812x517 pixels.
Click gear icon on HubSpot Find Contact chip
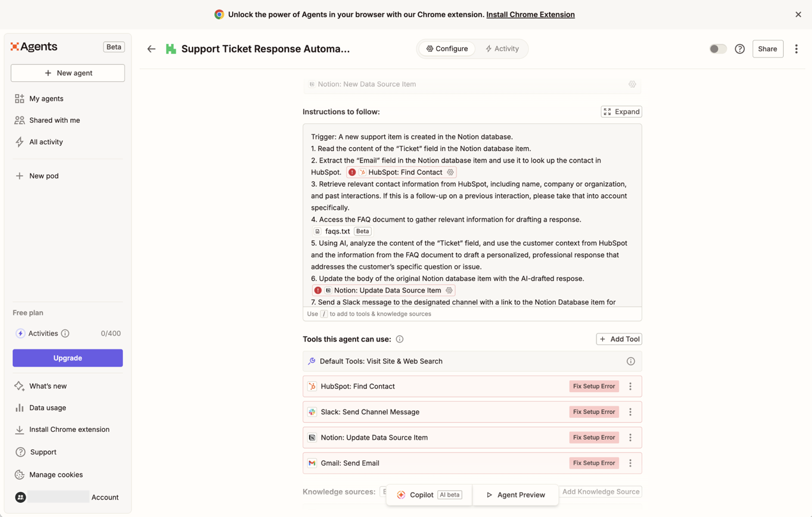(451, 172)
